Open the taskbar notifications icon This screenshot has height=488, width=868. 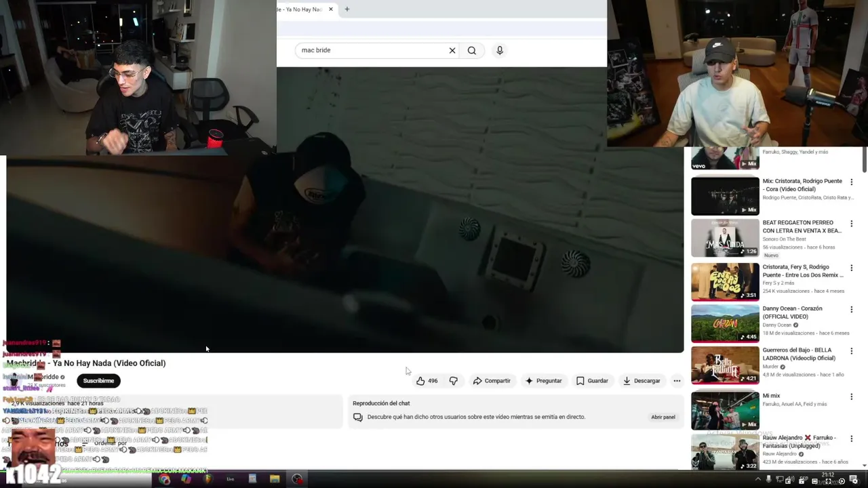pos(854,479)
